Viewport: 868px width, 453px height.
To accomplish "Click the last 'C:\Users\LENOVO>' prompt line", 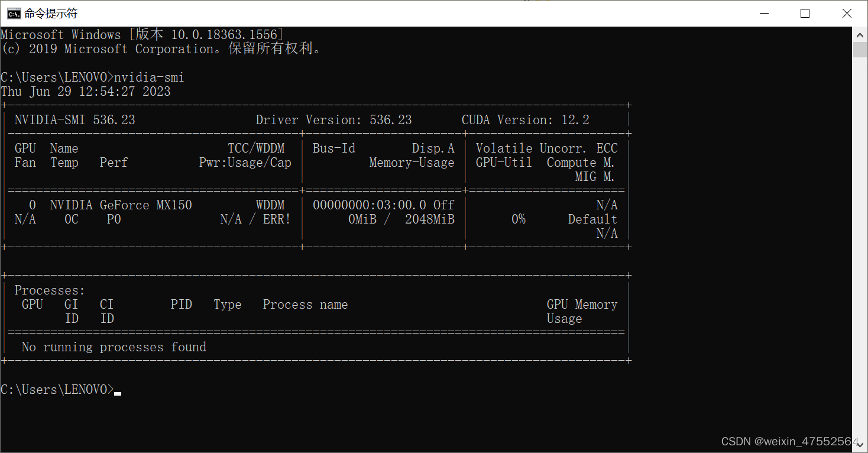I will point(57,390).
